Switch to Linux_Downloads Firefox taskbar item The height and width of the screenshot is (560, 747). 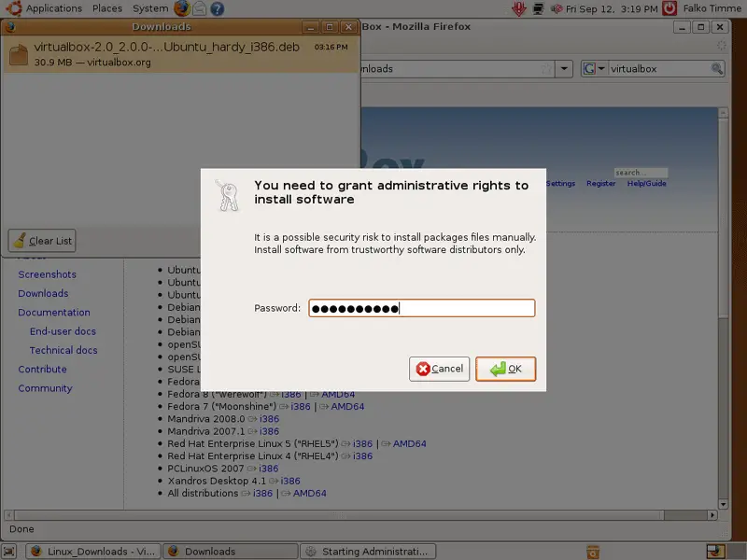click(x=92, y=552)
